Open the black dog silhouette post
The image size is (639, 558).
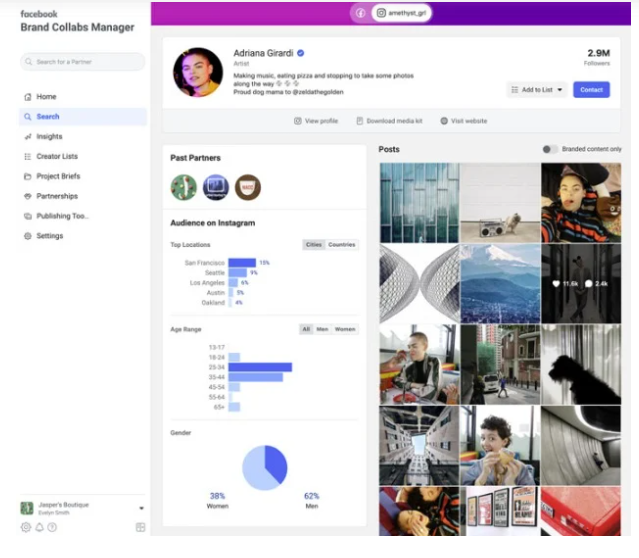[x=581, y=364]
